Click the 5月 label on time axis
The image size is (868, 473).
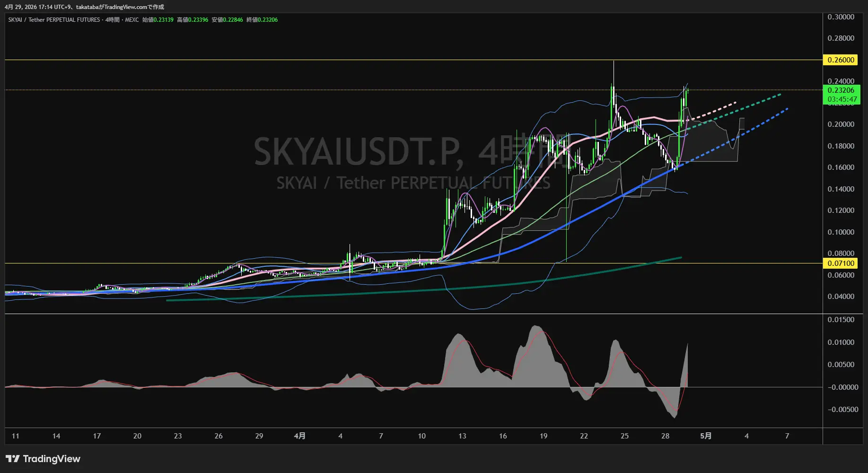click(x=705, y=436)
